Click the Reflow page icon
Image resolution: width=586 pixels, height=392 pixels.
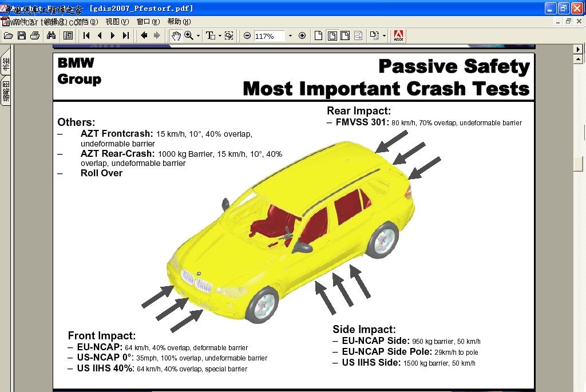pos(358,36)
